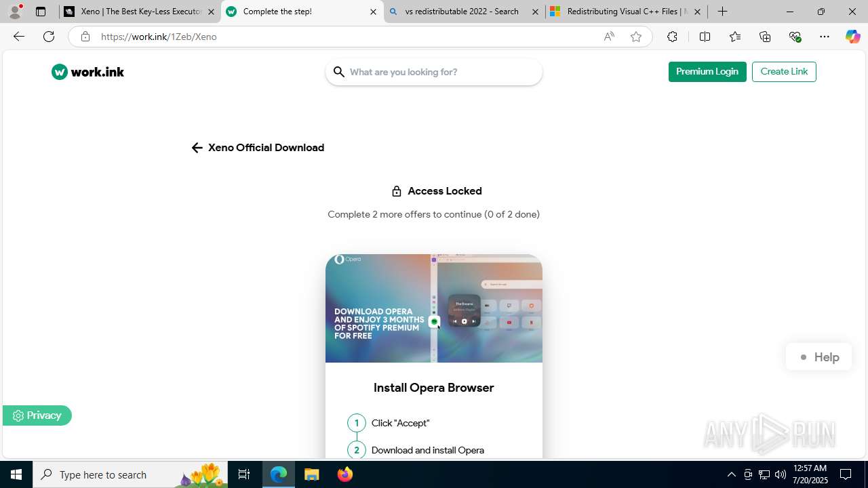868x488 pixels.
Task: Open Task View on the taskbar
Action: point(244,474)
